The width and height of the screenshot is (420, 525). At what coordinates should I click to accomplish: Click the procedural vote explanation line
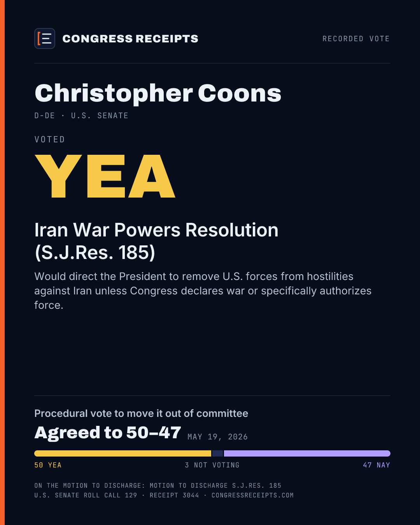(141, 413)
